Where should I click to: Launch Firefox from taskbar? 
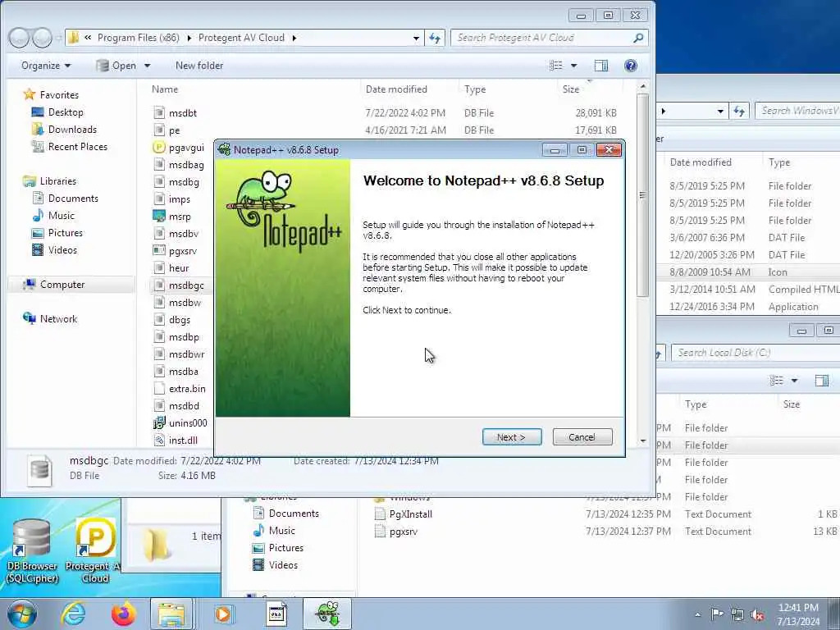[x=124, y=614]
